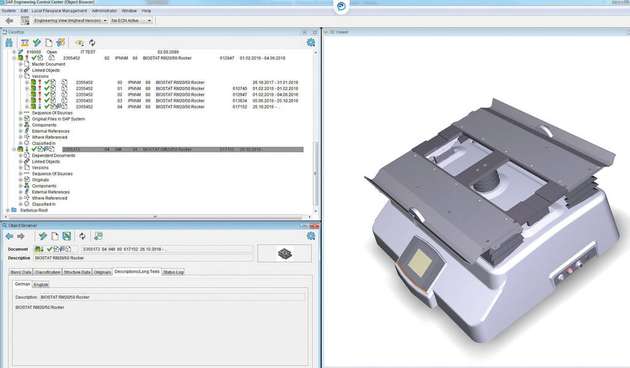Click Object Browser forward arrow

pos(21,236)
